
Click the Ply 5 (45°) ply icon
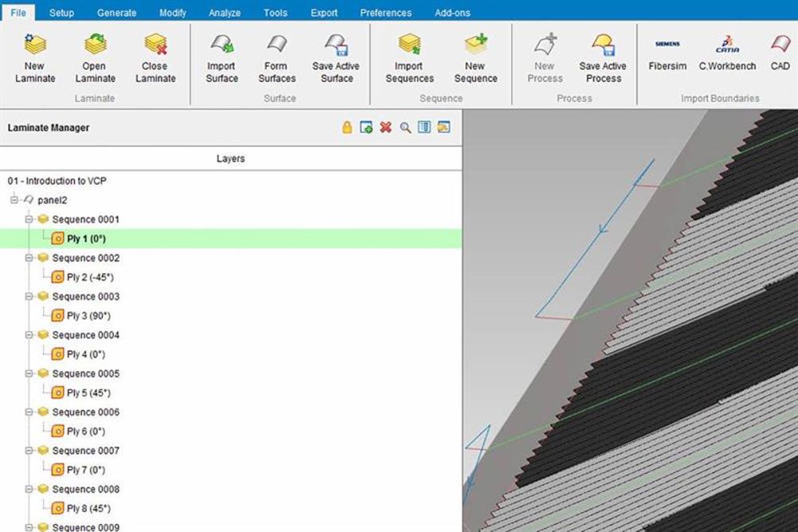(58, 393)
